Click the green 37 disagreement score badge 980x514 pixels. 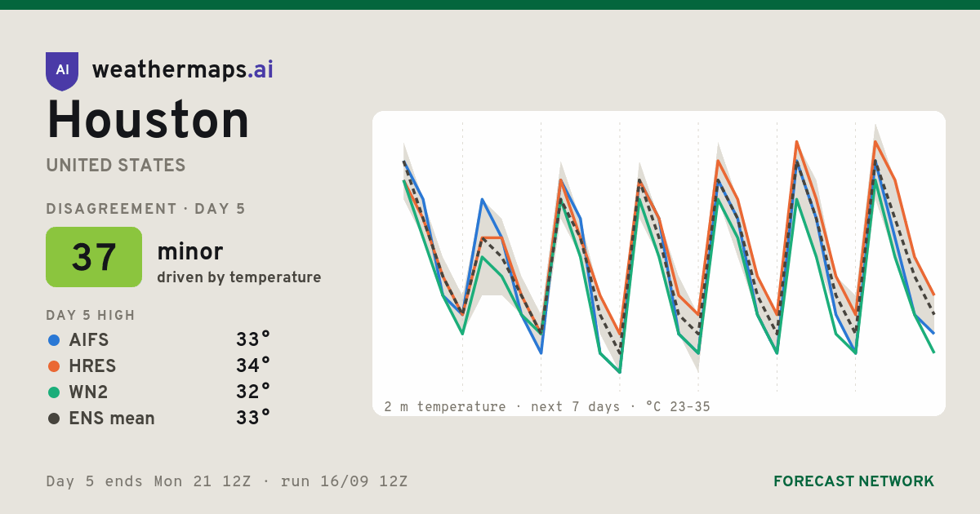94,257
